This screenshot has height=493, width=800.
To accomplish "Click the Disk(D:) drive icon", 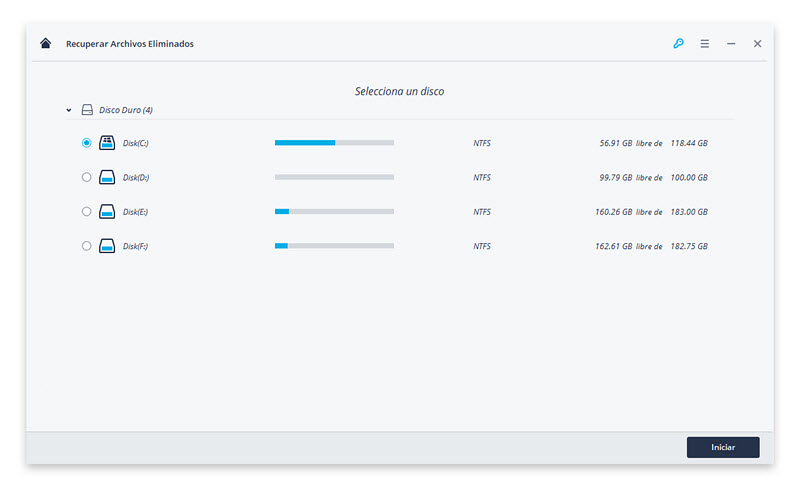I will click(x=107, y=177).
